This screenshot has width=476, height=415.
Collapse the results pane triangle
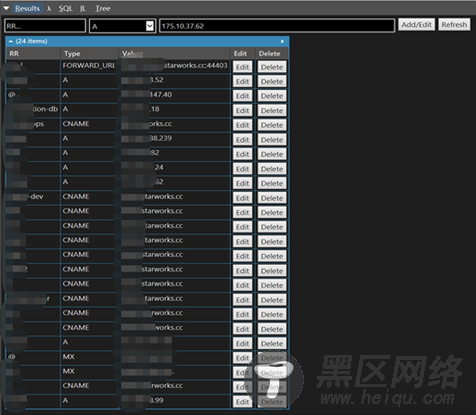[x=6, y=8]
